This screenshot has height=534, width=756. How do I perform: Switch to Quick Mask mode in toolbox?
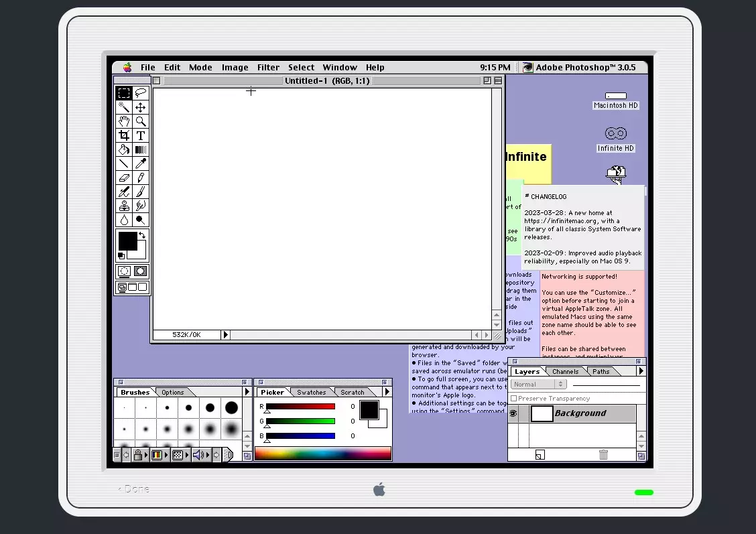click(x=140, y=271)
